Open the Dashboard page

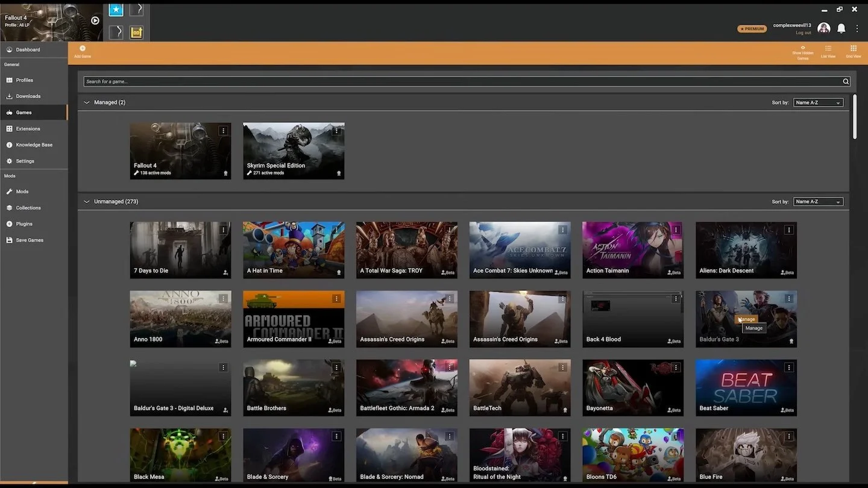(34, 49)
